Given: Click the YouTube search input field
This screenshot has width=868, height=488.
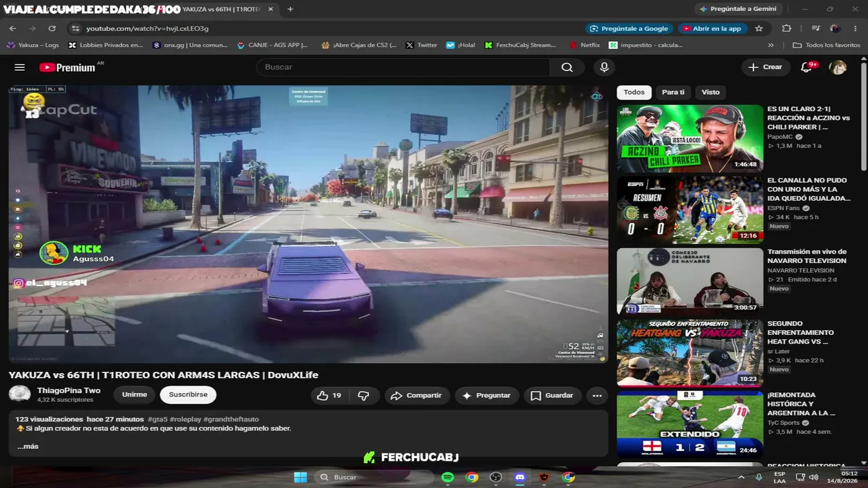Looking at the screenshot, I should (x=403, y=67).
